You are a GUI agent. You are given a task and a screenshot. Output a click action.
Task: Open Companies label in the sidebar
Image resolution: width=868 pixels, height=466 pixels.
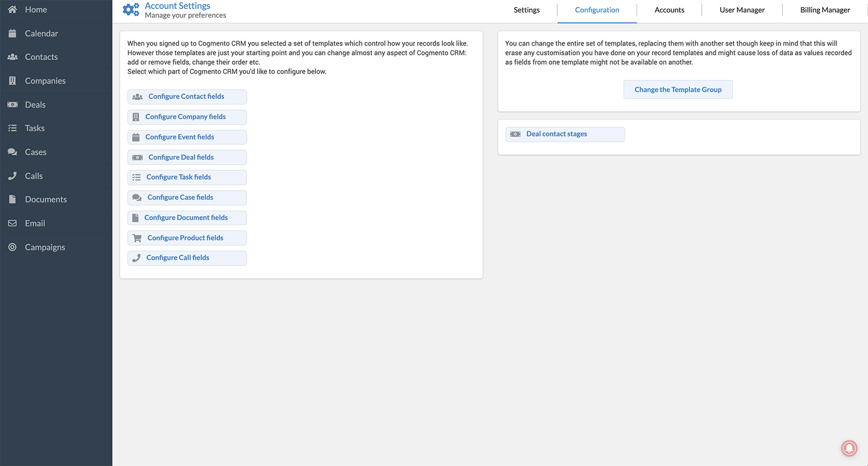[45, 81]
